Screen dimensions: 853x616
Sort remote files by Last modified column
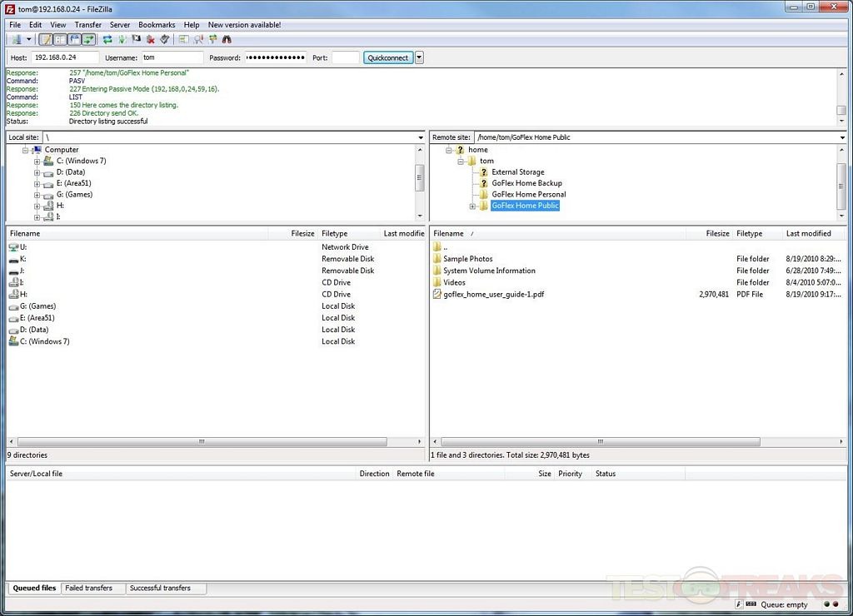click(x=808, y=234)
